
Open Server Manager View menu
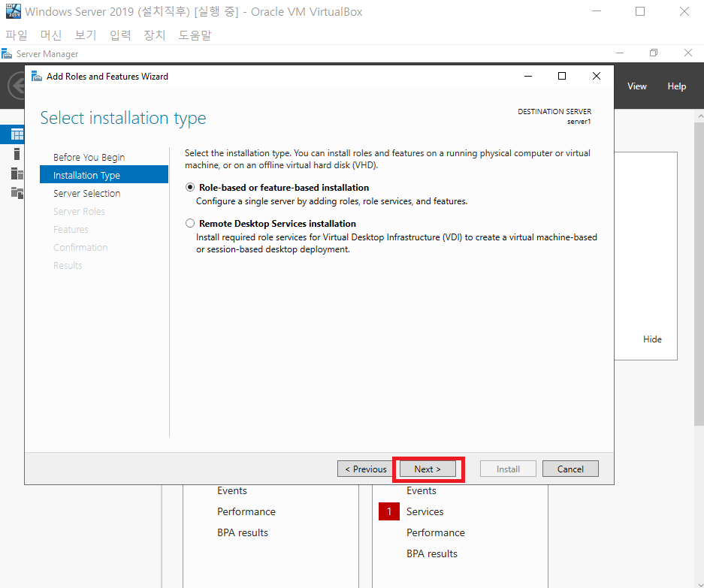[636, 86]
